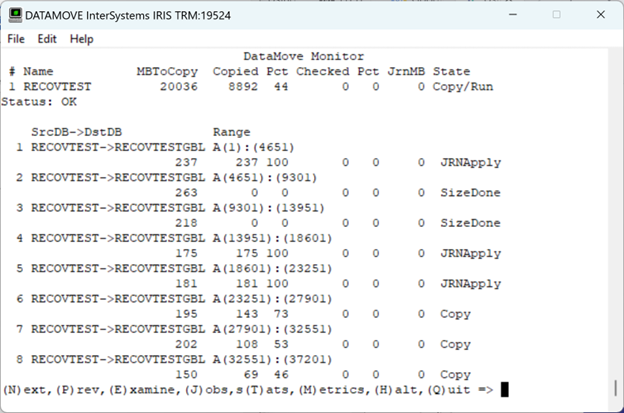Click range A(13951):(18601)
The width and height of the screenshot is (624, 413).
272,238
